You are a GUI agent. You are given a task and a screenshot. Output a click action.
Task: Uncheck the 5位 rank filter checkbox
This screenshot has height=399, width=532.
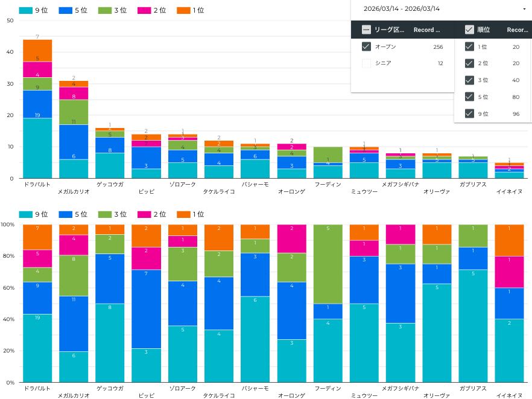point(469,97)
